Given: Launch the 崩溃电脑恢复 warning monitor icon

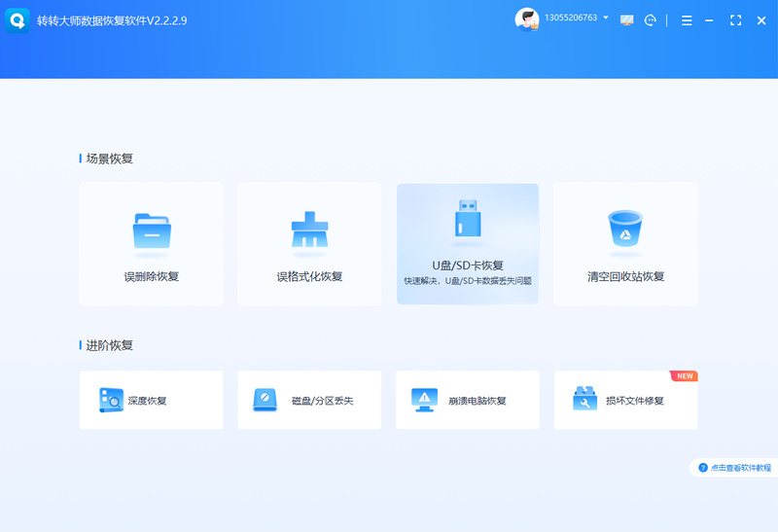Looking at the screenshot, I should coord(424,400).
